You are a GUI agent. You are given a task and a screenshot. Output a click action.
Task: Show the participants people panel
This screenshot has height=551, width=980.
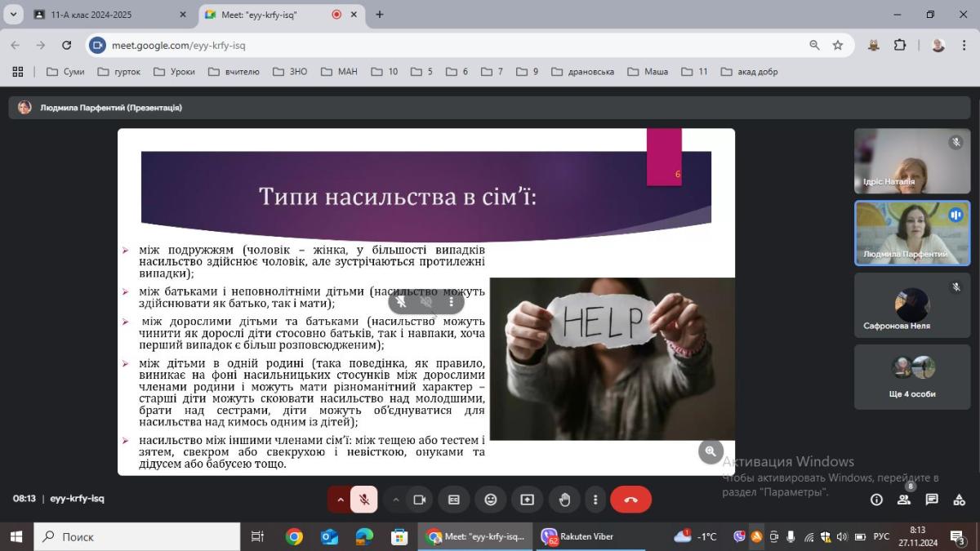coord(904,500)
